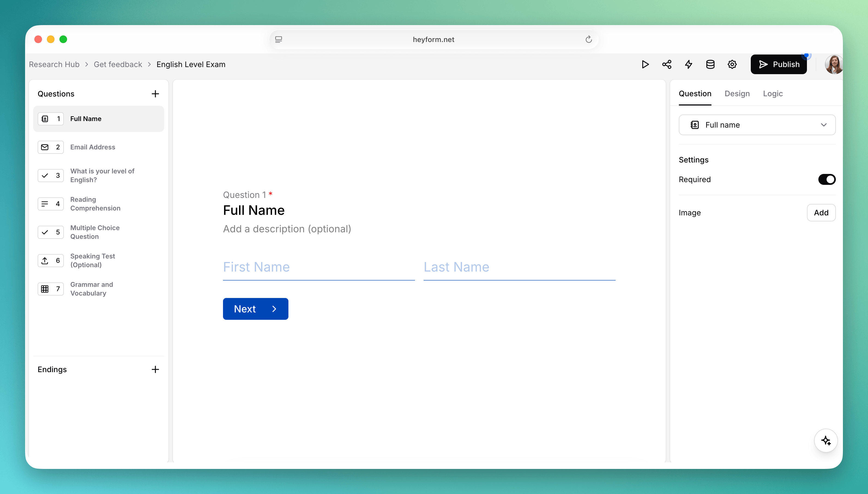
Task: Select the Email Address question envelope icon
Action: (x=45, y=147)
